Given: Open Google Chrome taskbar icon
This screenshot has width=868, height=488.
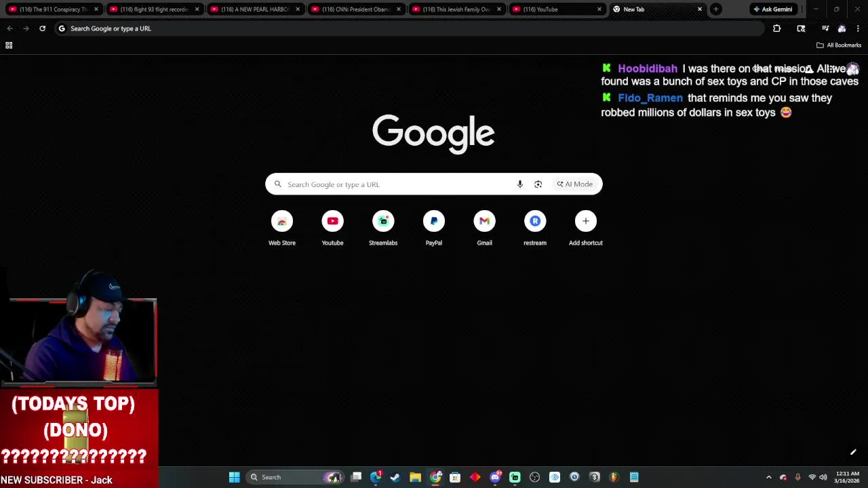Looking at the screenshot, I should point(435,477).
